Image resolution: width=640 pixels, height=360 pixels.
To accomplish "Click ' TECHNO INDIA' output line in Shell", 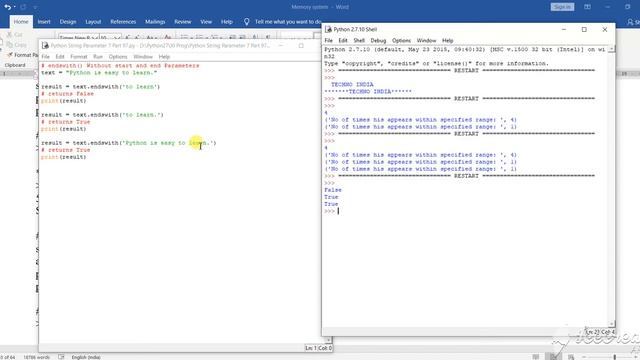I will click(x=352, y=84).
